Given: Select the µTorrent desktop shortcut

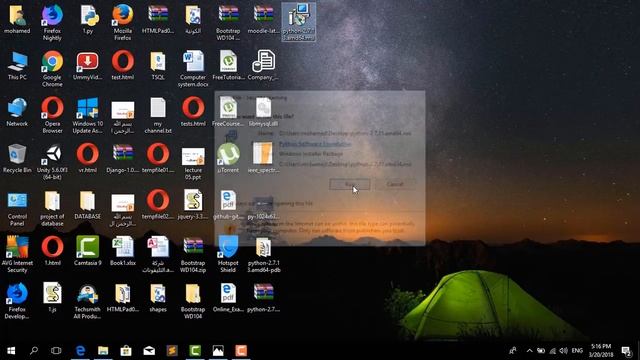Looking at the screenshot, I should (x=228, y=158).
